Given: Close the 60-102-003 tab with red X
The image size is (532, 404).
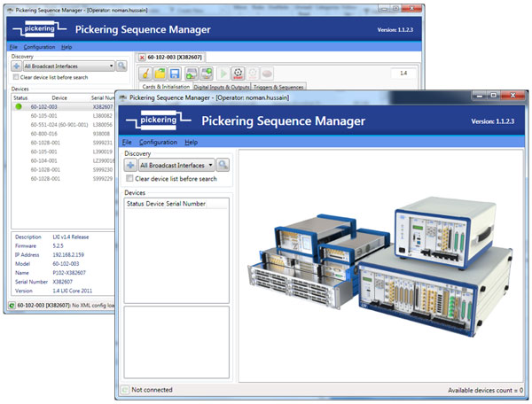Looking at the screenshot, I should coord(142,58).
